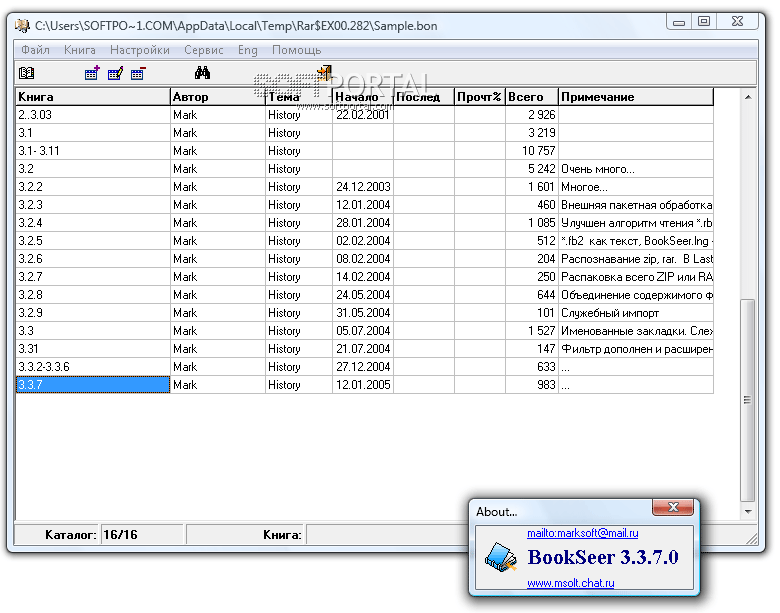Viewport: 780px width, 613px height.
Task: Select book row 3.3.2-3.3.6
Action: pyautogui.click(x=365, y=367)
